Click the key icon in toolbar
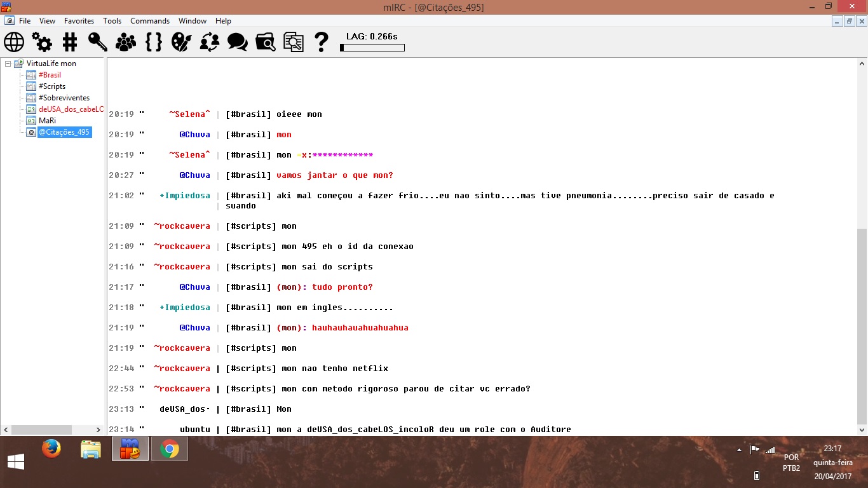This screenshot has width=868, height=488. (x=98, y=42)
